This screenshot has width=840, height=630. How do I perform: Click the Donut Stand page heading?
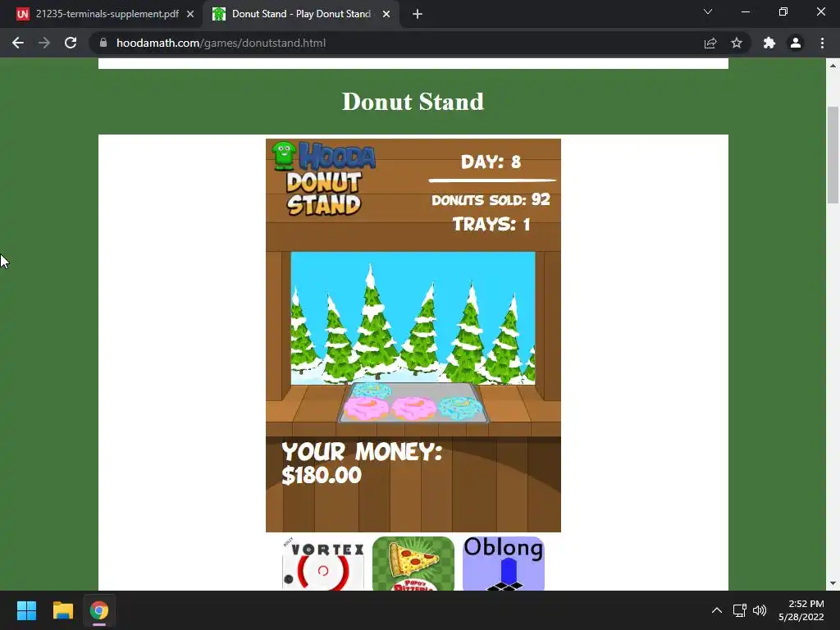pyautogui.click(x=413, y=101)
